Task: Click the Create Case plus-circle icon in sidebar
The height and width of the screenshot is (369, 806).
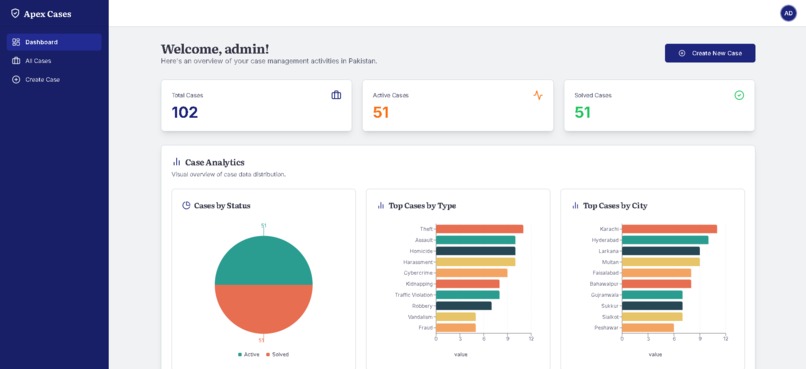Action: click(16, 80)
